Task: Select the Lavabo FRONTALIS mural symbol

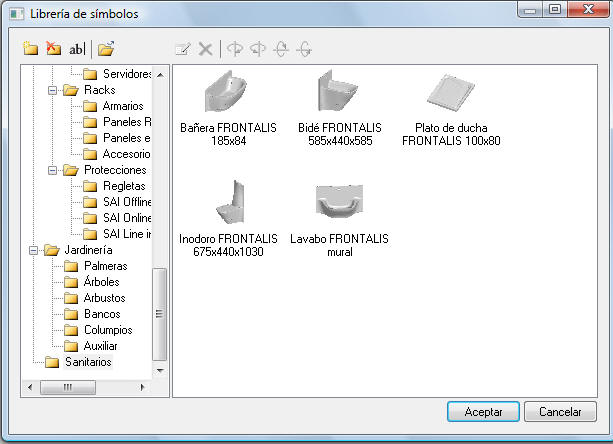Action: [x=339, y=220]
